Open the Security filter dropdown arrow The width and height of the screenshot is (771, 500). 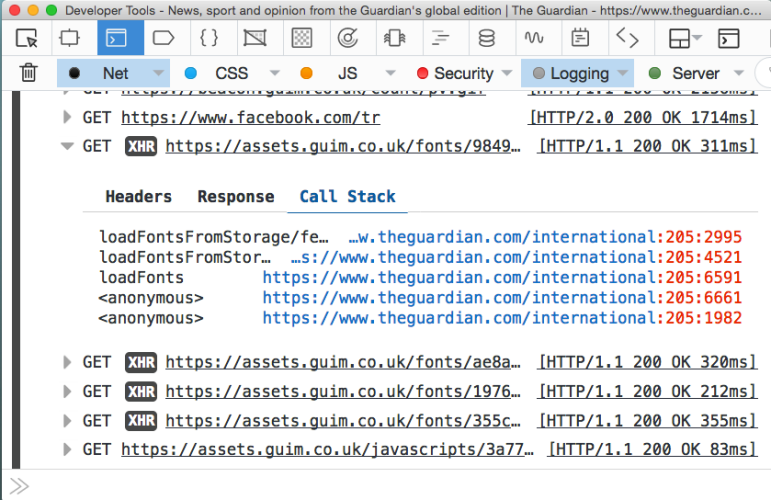click(x=506, y=73)
